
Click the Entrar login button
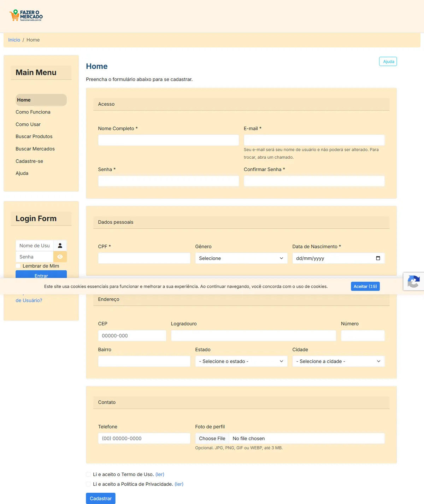41,275
